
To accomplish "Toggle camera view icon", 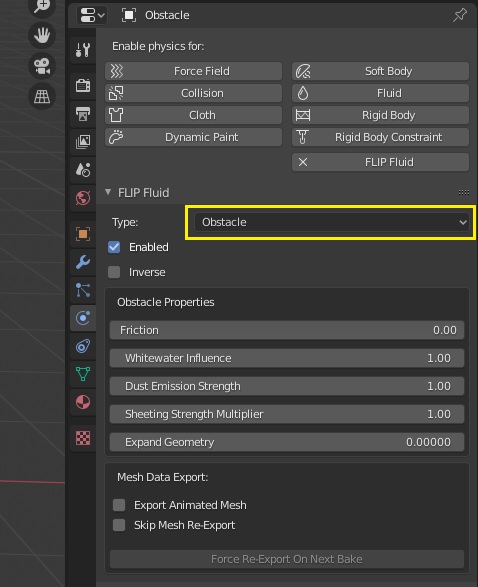I will coord(42,66).
